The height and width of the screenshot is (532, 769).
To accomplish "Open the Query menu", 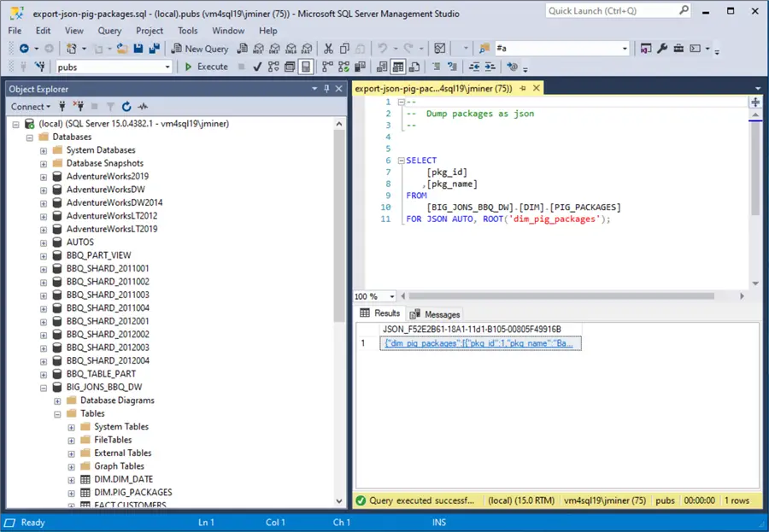I will (109, 31).
